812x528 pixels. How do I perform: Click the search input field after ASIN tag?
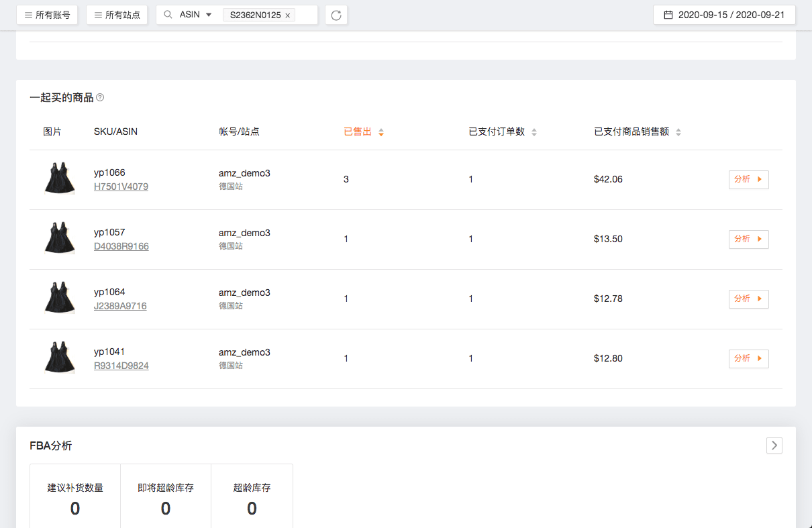[305, 15]
